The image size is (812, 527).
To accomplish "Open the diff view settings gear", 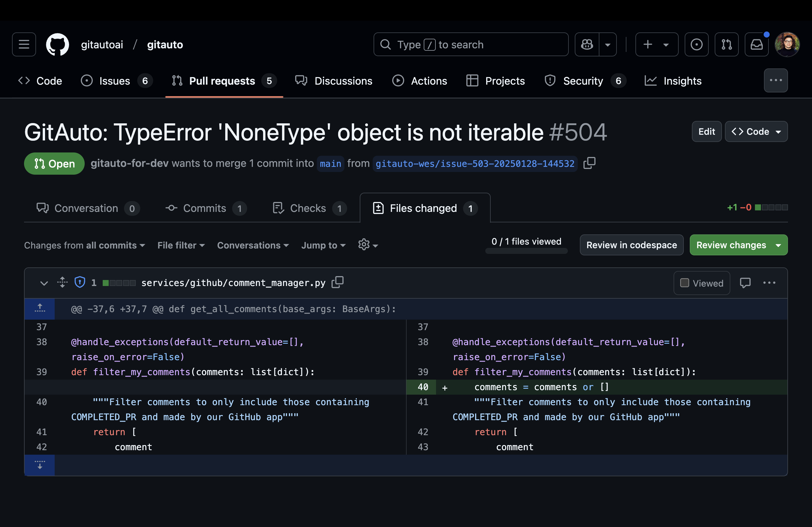I will click(x=368, y=245).
